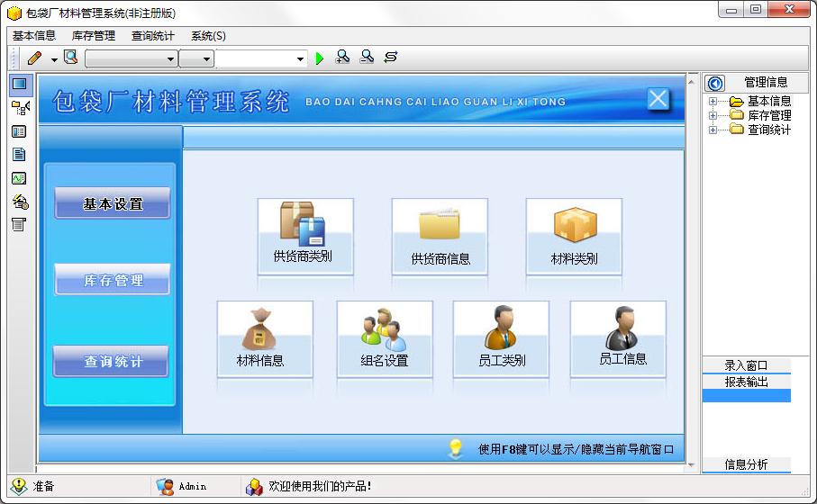Click the F8 hint text in navigation footer
This screenshot has height=504, width=817.
(576, 449)
